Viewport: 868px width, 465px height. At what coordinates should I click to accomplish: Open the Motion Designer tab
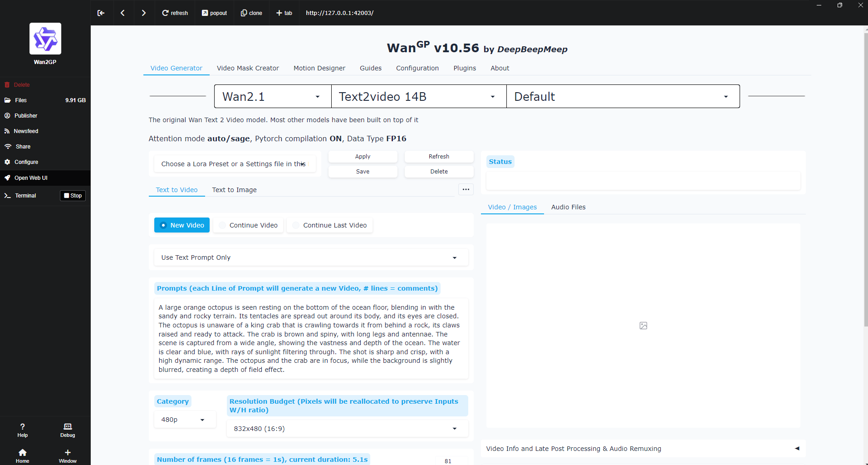pos(319,68)
